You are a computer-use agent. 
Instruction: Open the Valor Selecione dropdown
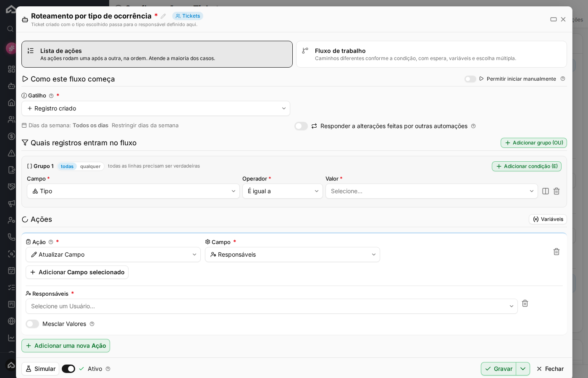click(x=432, y=191)
